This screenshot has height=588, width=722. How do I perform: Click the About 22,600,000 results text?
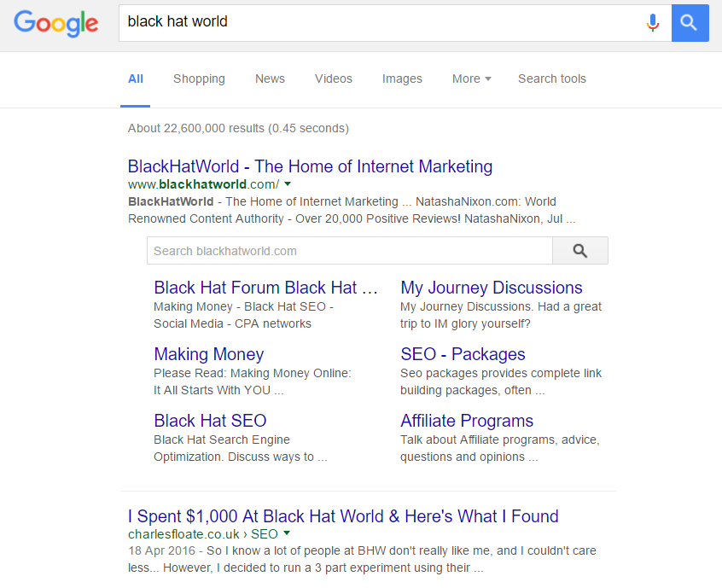pos(238,128)
